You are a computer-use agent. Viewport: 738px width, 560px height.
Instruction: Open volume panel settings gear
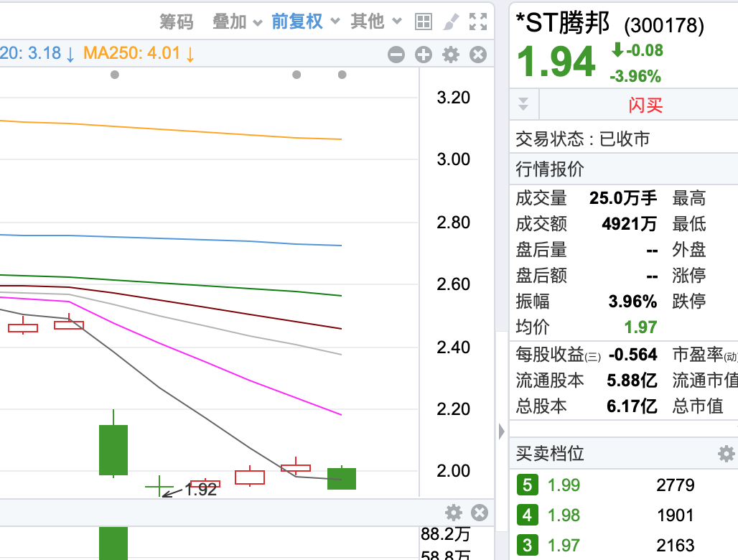click(x=454, y=513)
